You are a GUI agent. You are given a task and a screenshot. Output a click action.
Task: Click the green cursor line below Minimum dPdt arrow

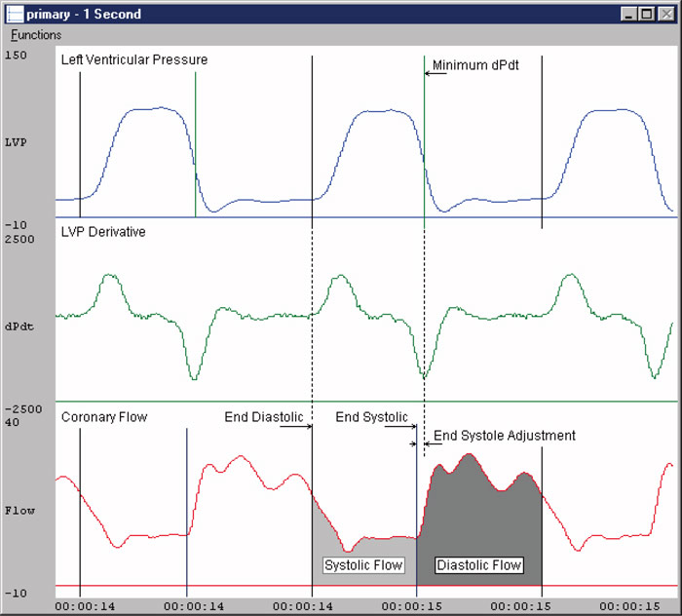pos(424,146)
